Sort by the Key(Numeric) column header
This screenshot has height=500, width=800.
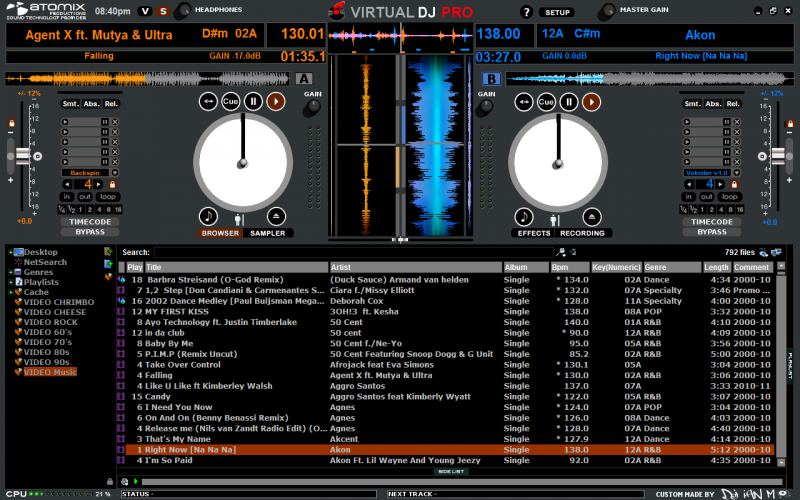pyautogui.click(x=616, y=267)
